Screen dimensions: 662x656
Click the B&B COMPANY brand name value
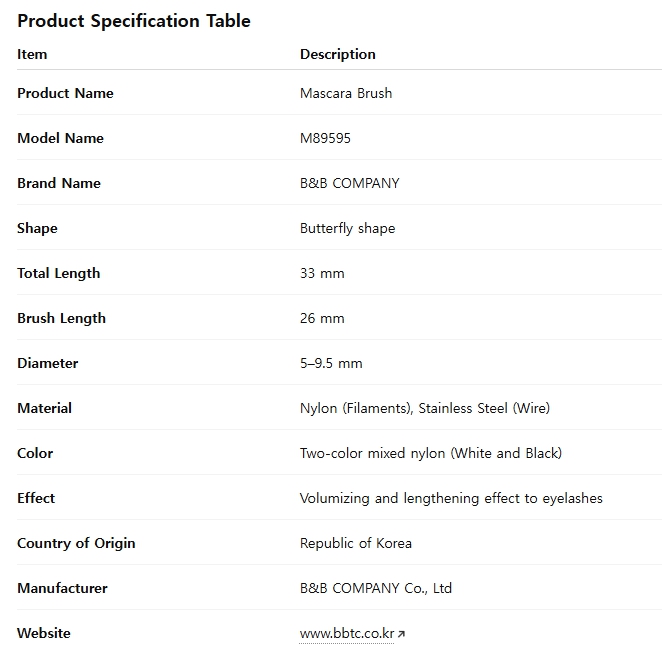pyautogui.click(x=349, y=183)
